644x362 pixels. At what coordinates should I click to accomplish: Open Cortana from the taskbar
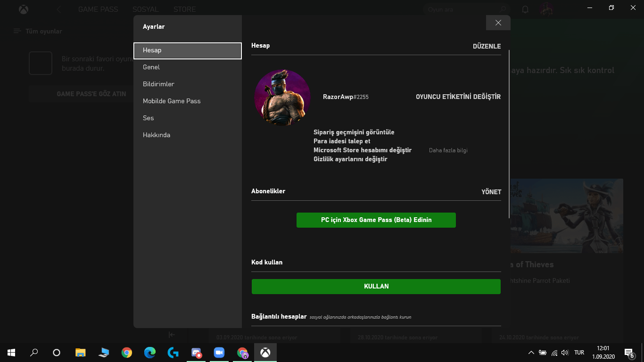coord(57,353)
